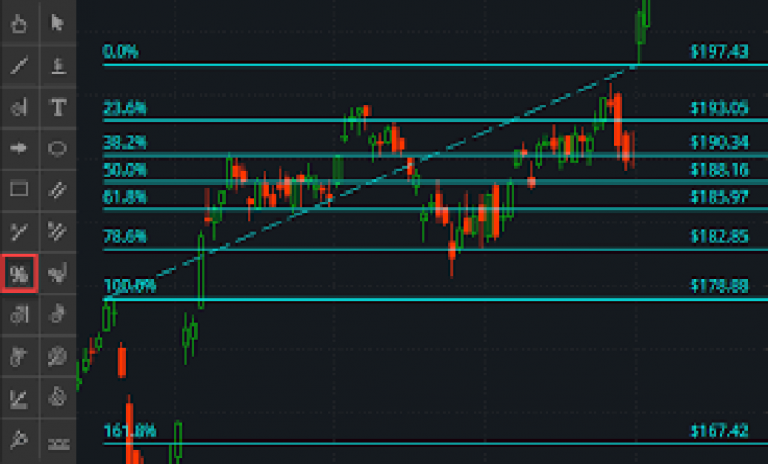Select the angled chart-line tool in tenth row
This screenshot has width=768, height=464.
tap(19, 397)
